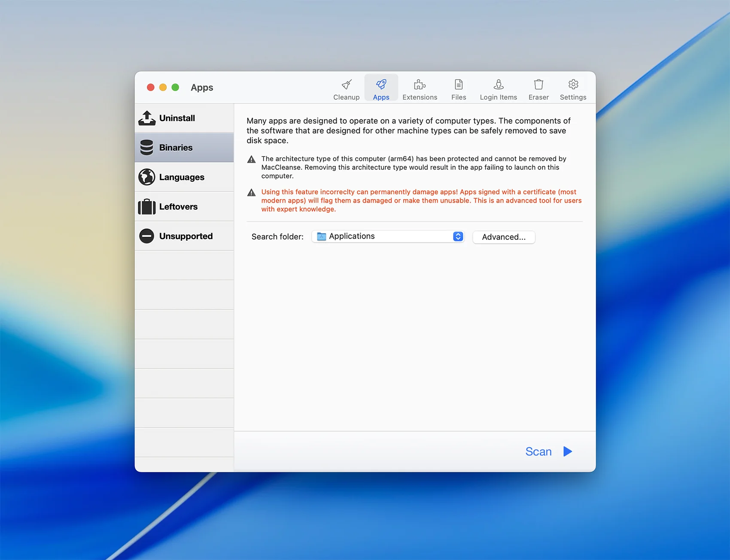Open the Extensions puzzle piece icon
This screenshot has width=730, height=560.
pyautogui.click(x=420, y=85)
